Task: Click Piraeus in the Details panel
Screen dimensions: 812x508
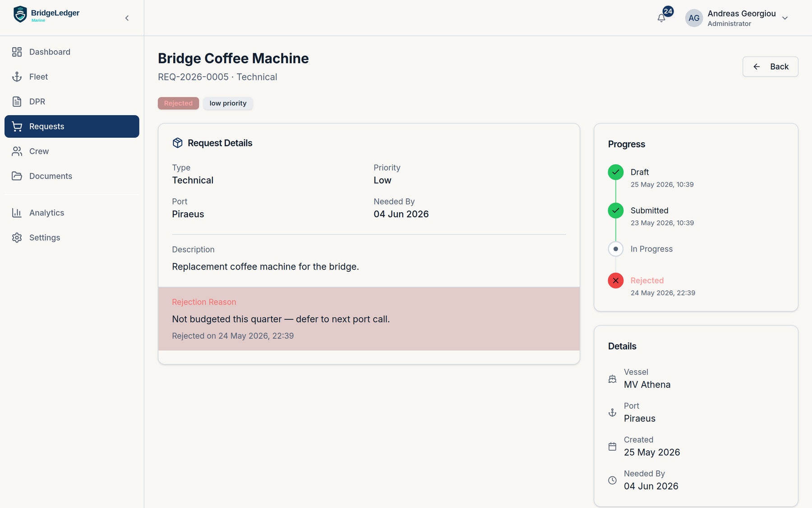Action: point(640,419)
